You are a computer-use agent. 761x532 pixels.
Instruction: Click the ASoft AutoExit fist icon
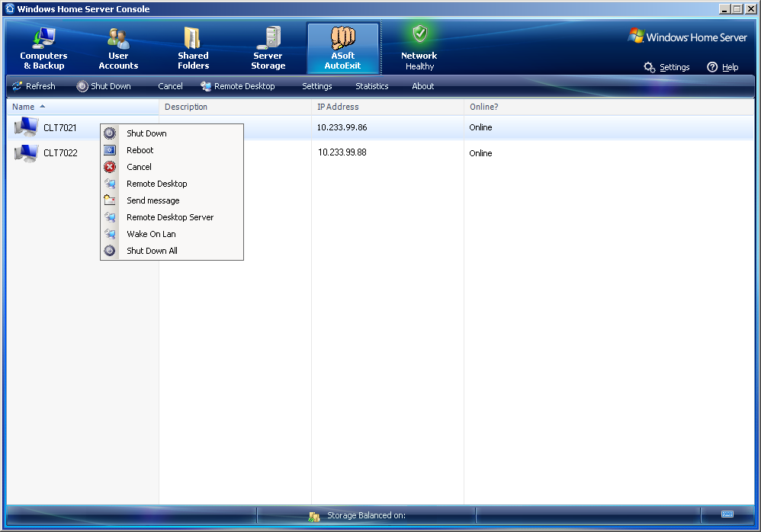(342, 37)
